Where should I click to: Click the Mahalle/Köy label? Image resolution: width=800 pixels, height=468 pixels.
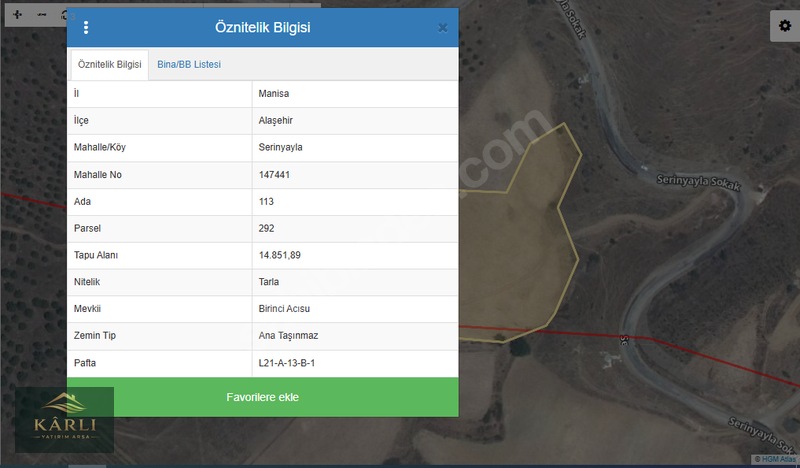coord(99,147)
